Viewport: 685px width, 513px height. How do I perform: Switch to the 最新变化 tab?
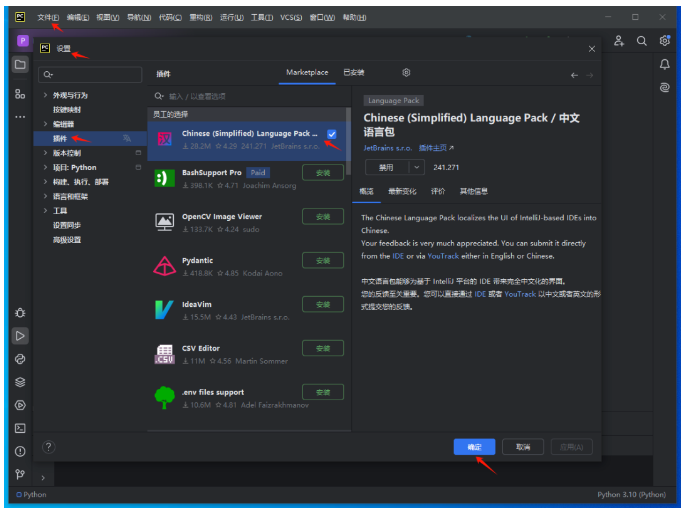402,191
